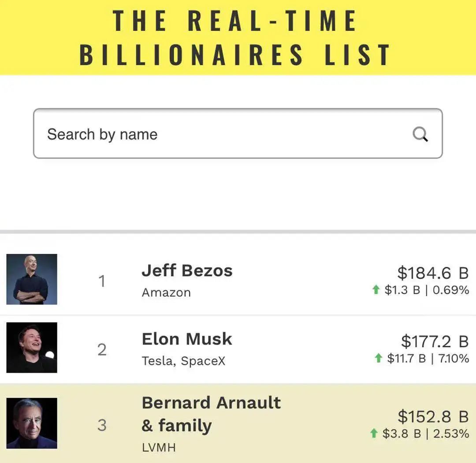Click the magnifying glass search icon
This screenshot has width=476, height=463.
click(420, 134)
